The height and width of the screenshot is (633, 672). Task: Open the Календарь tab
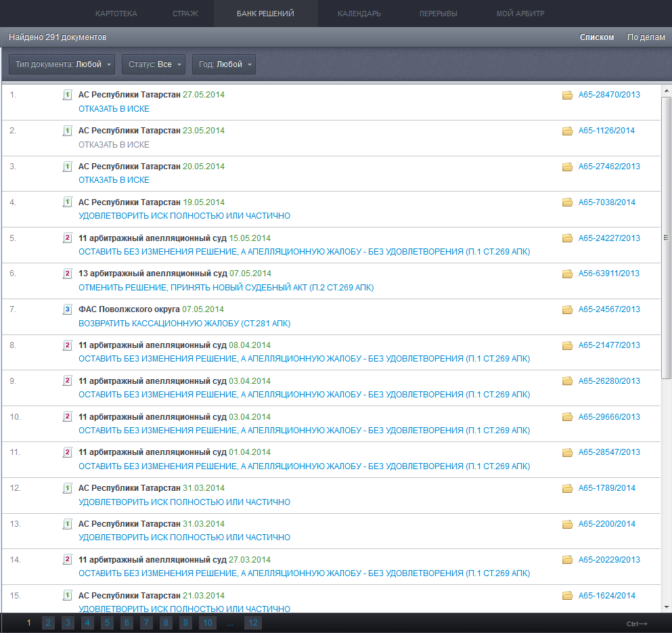[359, 14]
